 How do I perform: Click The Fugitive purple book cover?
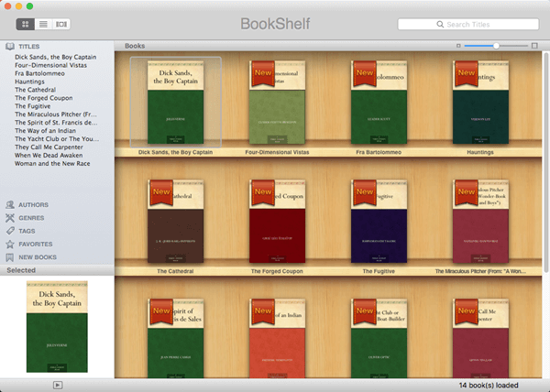point(379,222)
